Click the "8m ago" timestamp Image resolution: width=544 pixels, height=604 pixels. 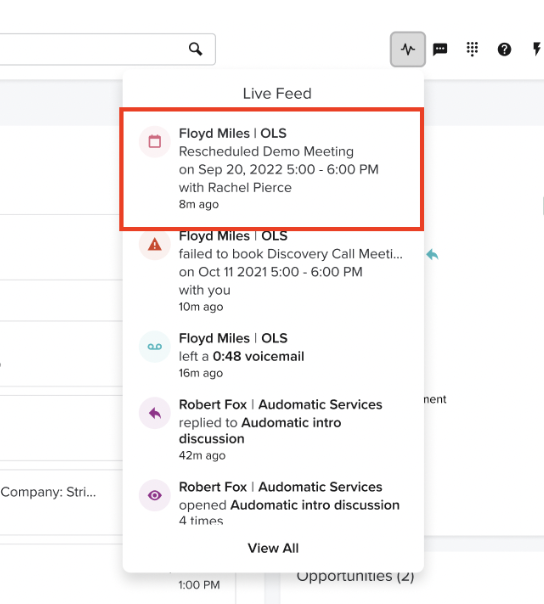(x=199, y=204)
